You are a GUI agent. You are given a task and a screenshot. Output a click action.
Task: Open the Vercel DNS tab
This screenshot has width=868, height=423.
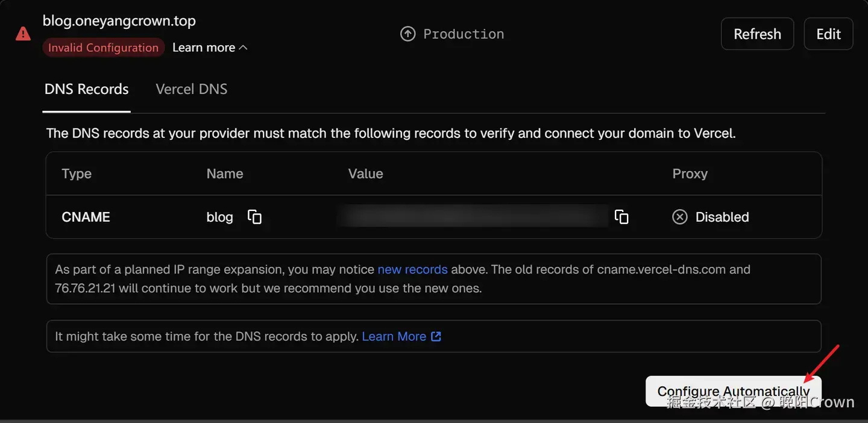192,89
